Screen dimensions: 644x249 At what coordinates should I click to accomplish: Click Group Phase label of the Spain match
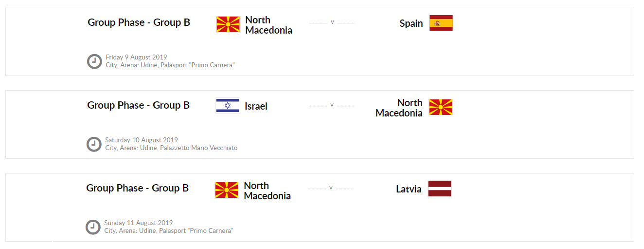pos(139,22)
